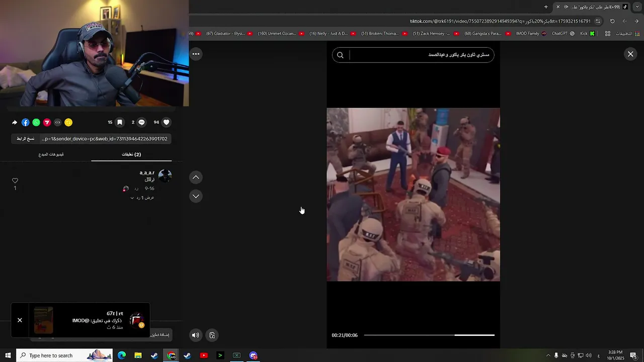The image size is (644, 362).
Task: Open the Zack Hemsey bookmark
Action: [436, 34]
